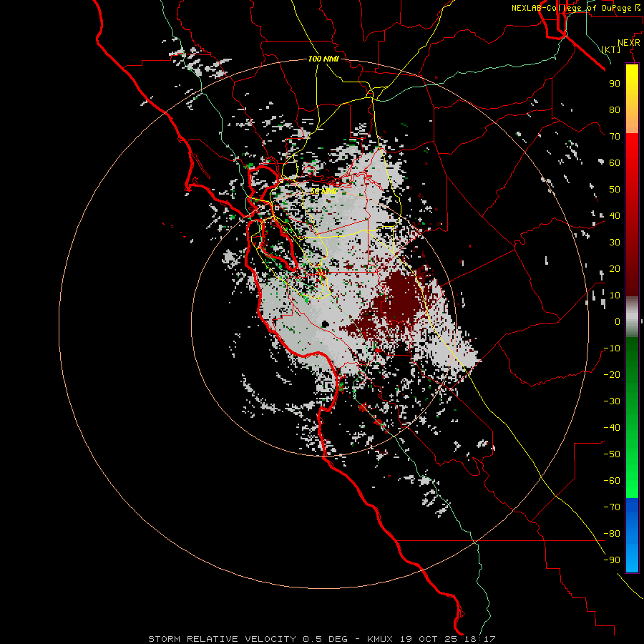This screenshot has height=644, width=644.
Task: Select the 100 NMI range ring label
Action: click(x=323, y=59)
